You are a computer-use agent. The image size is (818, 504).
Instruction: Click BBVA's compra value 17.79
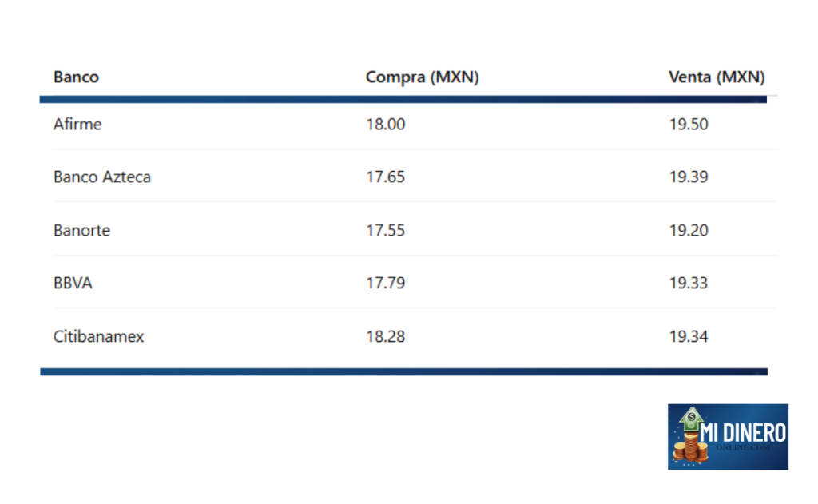click(386, 283)
